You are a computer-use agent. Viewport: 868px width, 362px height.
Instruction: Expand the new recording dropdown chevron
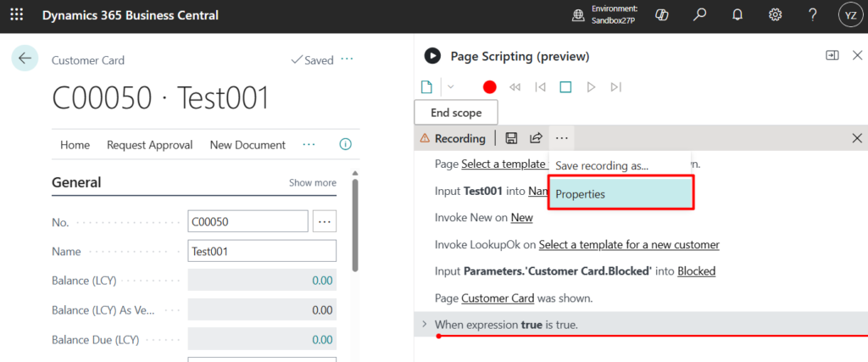(x=451, y=86)
